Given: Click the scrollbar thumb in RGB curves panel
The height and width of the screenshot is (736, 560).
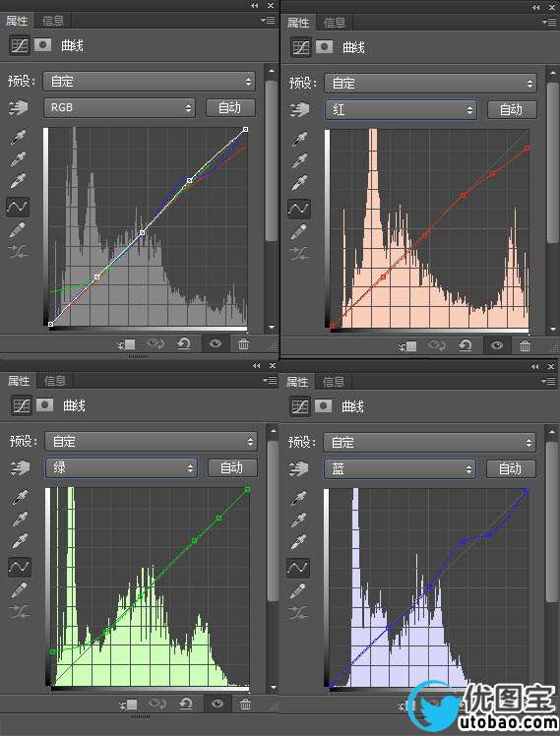Looking at the screenshot, I should [x=272, y=160].
